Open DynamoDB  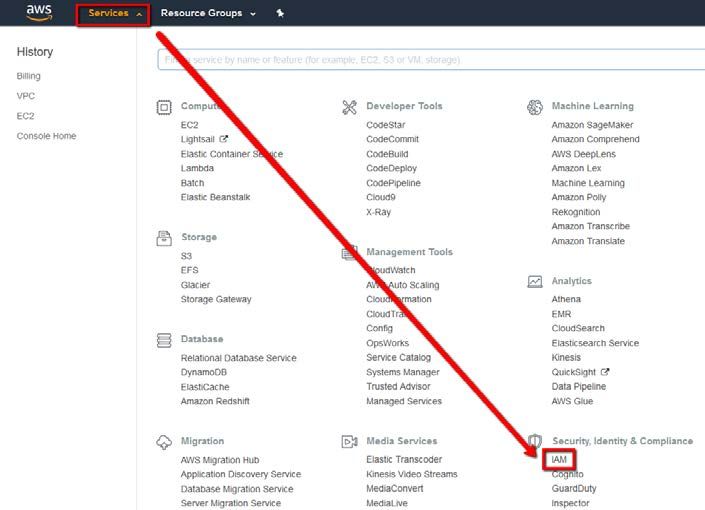coord(204,372)
